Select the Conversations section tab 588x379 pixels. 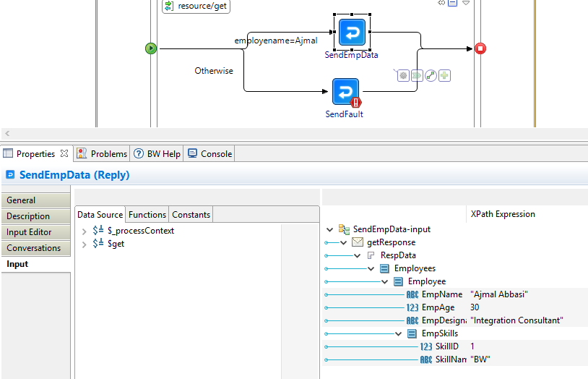point(35,248)
